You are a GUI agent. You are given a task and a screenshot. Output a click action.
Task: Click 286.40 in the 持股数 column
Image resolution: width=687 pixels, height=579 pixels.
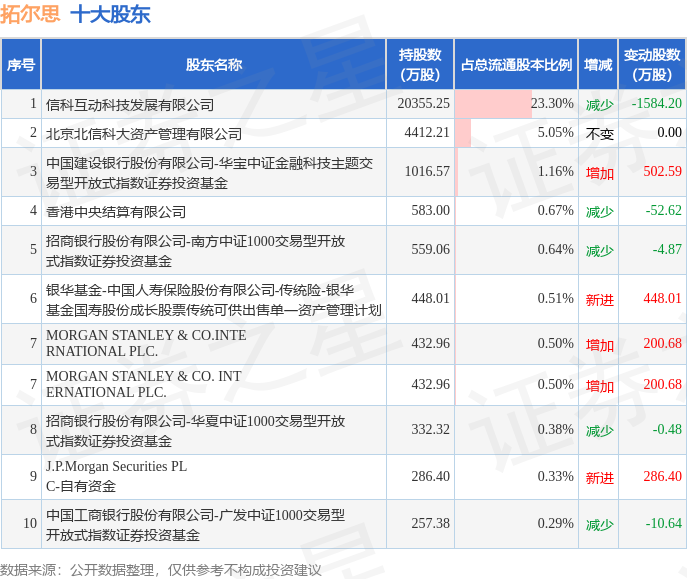point(431,477)
